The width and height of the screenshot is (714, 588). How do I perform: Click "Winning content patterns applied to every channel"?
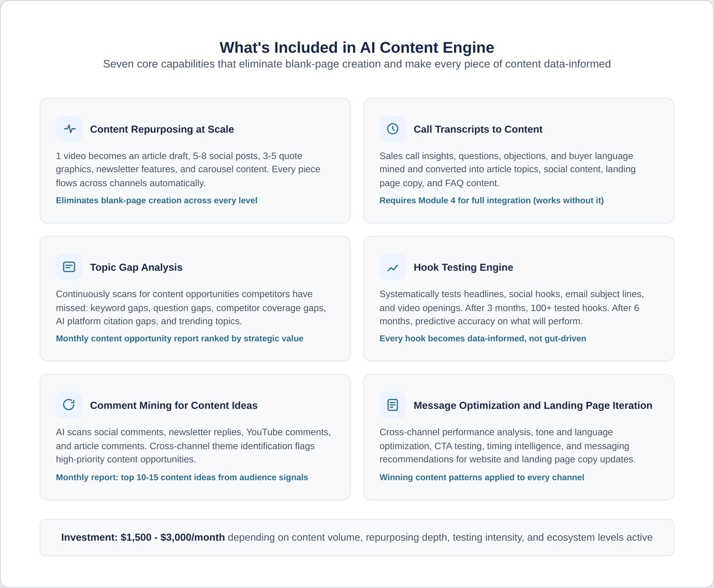coord(482,477)
